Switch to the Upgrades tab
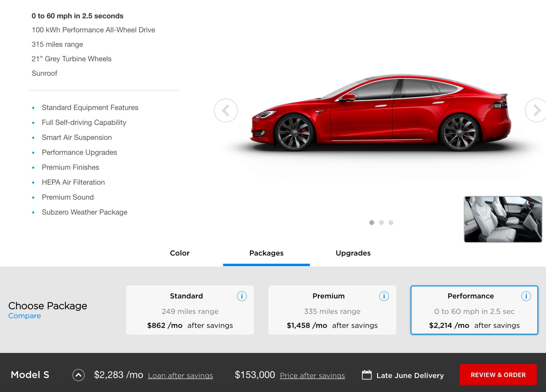546x392 pixels. pyautogui.click(x=353, y=253)
